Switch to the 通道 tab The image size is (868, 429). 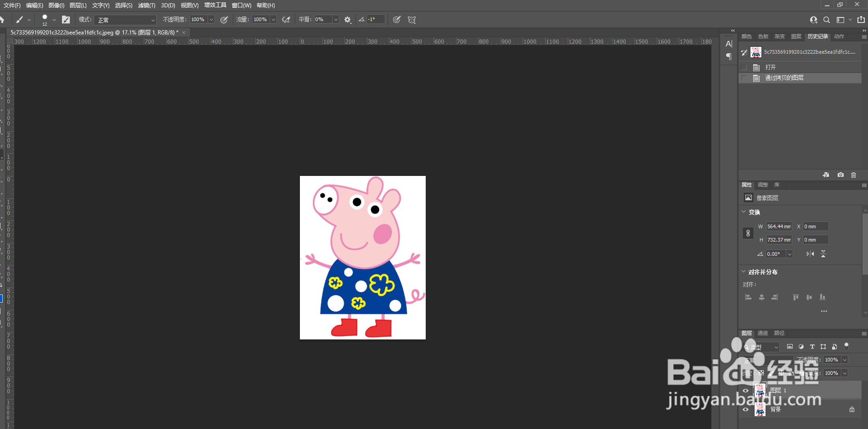(763, 333)
